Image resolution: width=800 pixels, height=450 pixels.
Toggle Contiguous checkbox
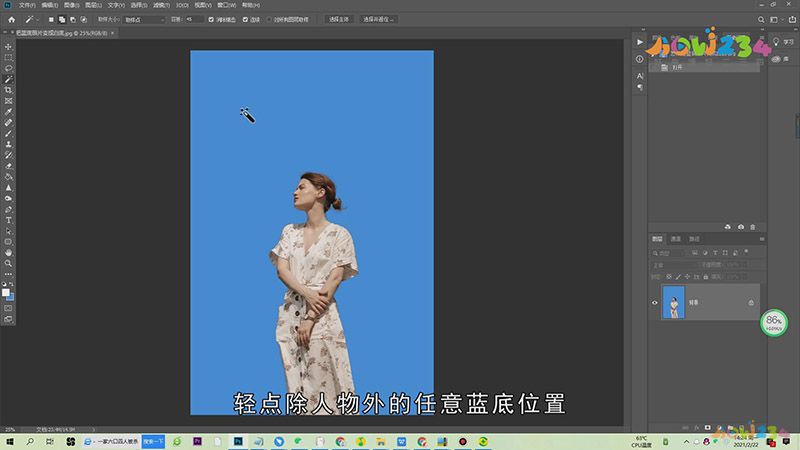tap(245, 19)
